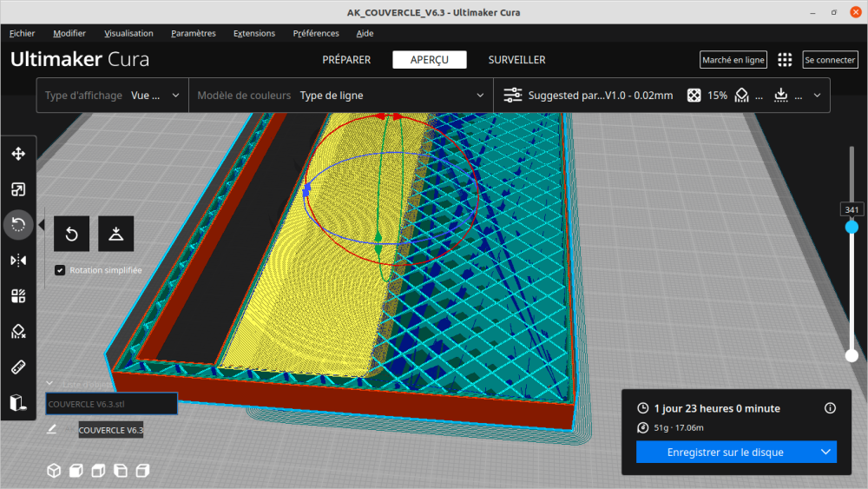Open the Extensions menu
The width and height of the screenshot is (868, 489).
click(x=254, y=33)
